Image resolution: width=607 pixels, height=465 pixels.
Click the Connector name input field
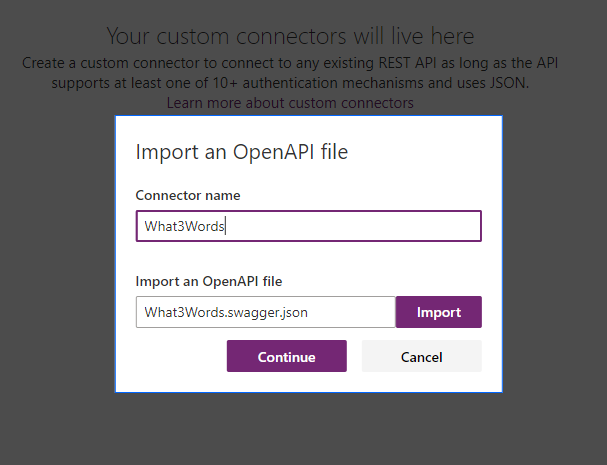pos(308,226)
